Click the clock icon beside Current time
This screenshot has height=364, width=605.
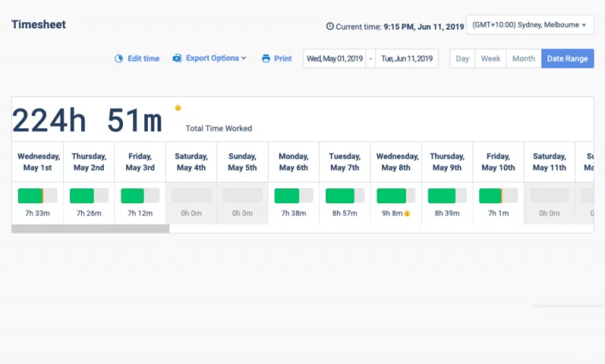[x=330, y=26]
